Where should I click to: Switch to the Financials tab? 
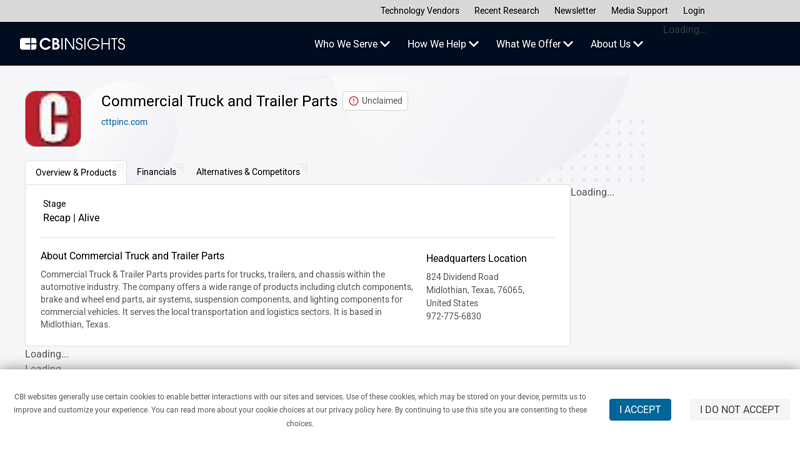(156, 172)
